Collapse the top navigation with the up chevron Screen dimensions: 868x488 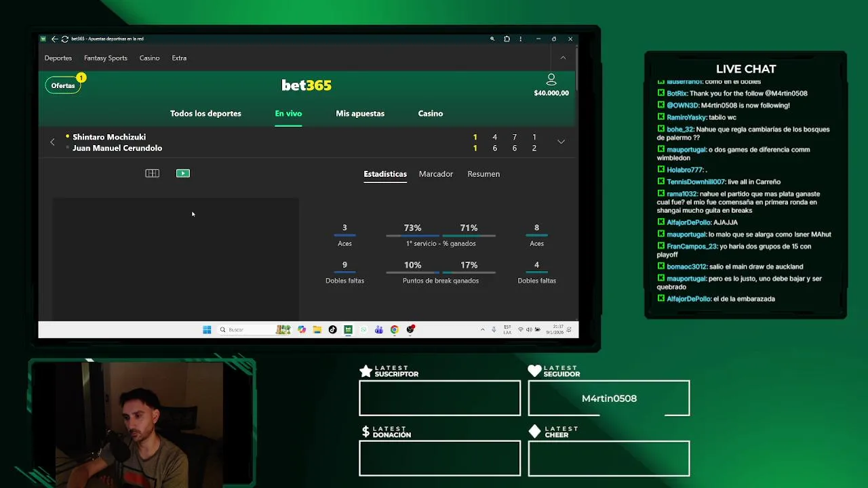563,58
